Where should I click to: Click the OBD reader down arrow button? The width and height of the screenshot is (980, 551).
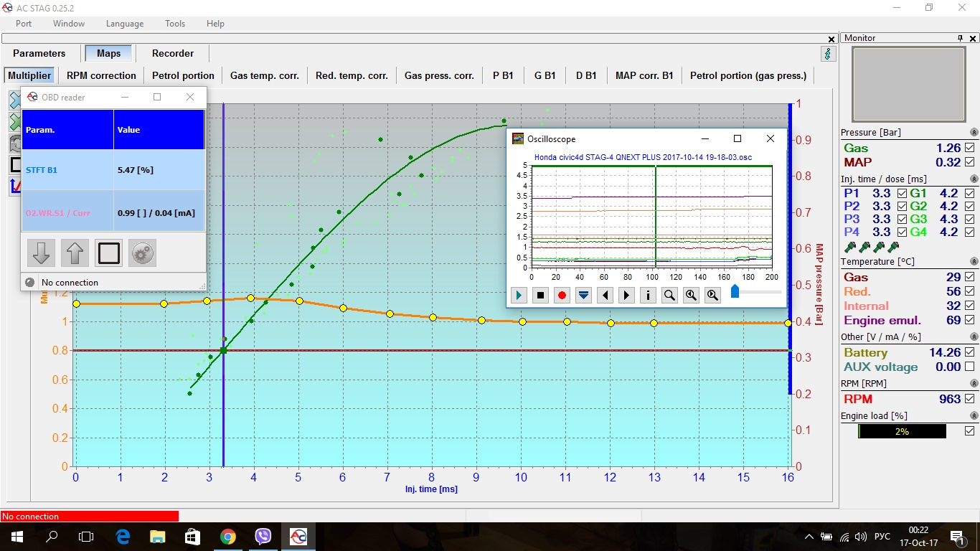coord(41,253)
